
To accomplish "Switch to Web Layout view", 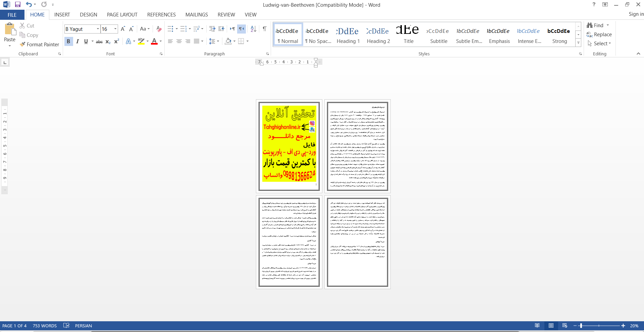I will tap(565, 326).
